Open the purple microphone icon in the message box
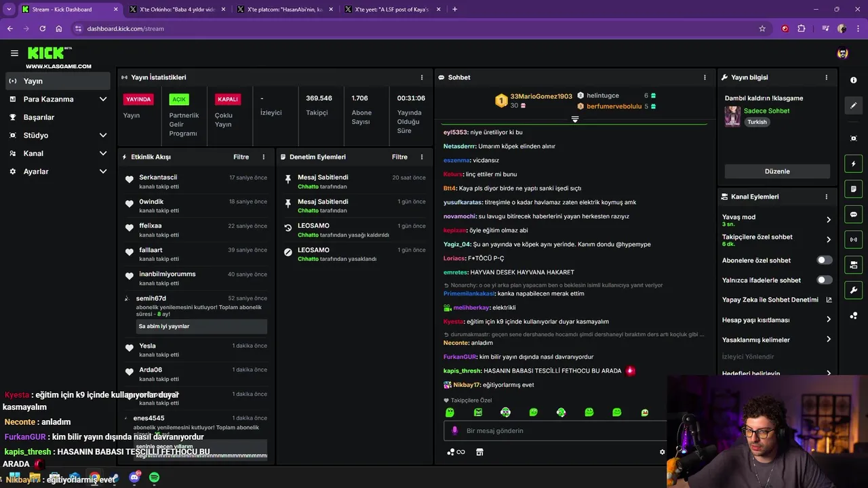The width and height of the screenshot is (868, 488). click(x=454, y=430)
